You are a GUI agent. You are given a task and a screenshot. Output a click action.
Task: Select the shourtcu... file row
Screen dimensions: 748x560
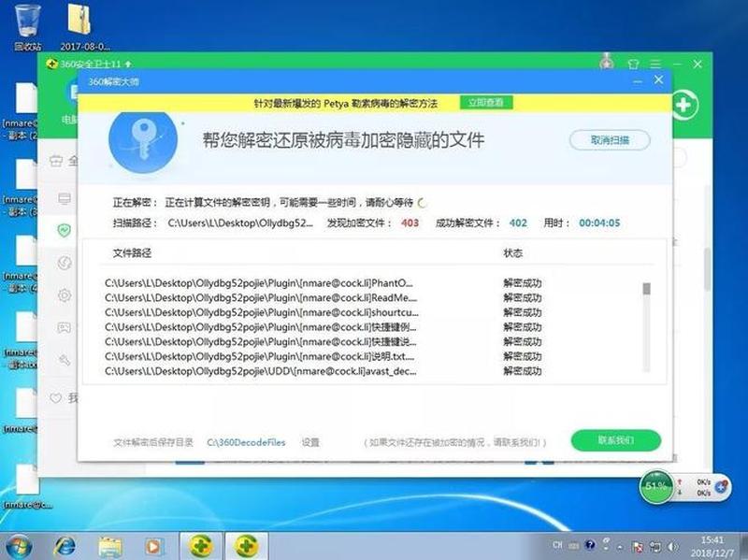point(323,313)
